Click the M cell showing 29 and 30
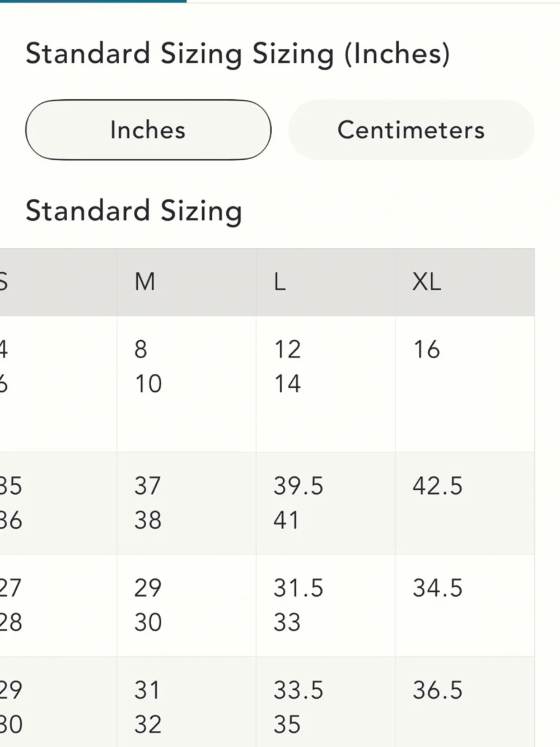Image resolution: width=560 pixels, height=747 pixels. click(186, 605)
